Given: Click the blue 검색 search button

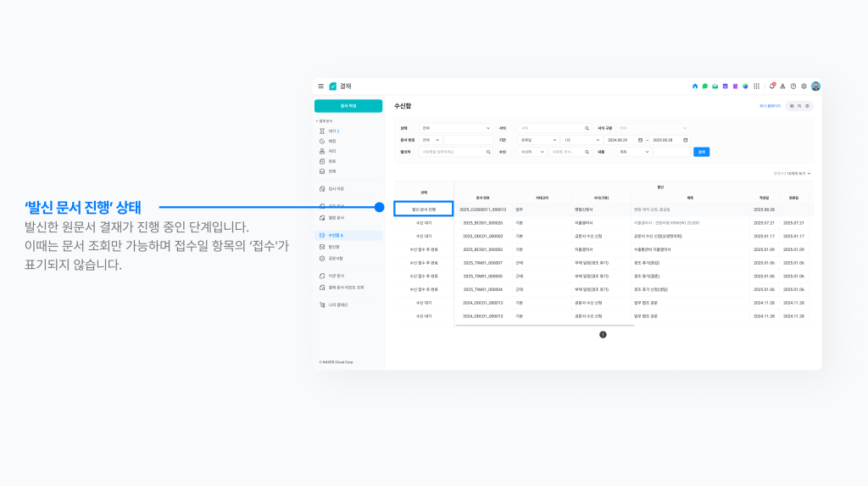Looking at the screenshot, I should coord(701,152).
